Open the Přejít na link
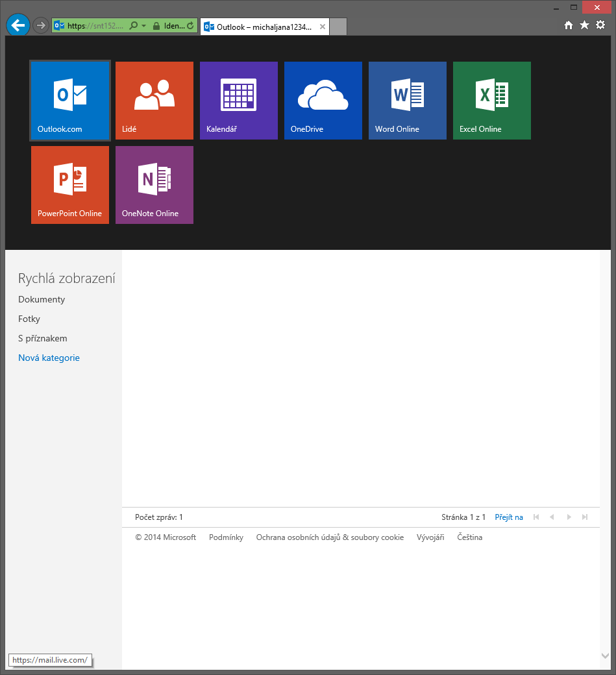This screenshot has height=675, width=616. pos(509,517)
